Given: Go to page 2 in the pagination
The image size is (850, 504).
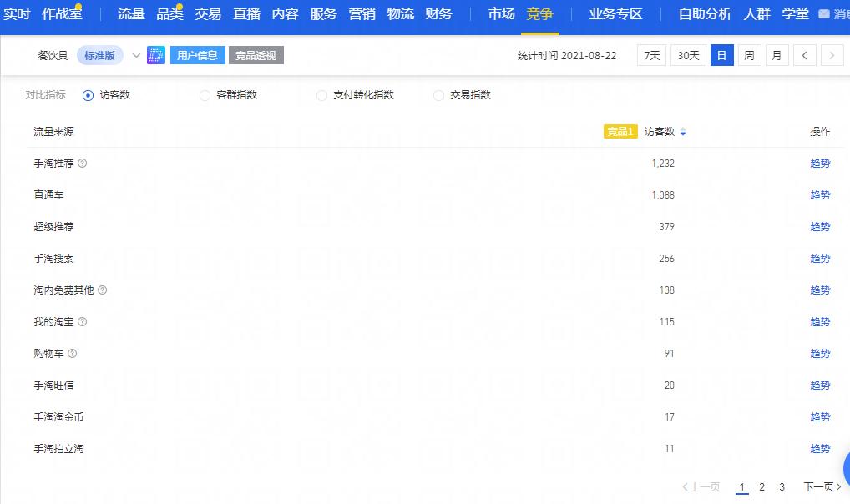Looking at the screenshot, I should pos(761,486).
